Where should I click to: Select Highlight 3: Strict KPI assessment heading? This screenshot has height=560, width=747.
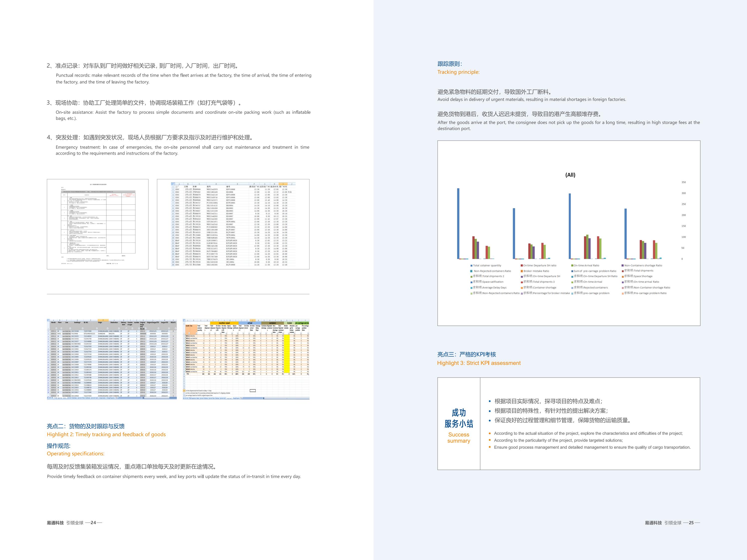tap(479, 363)
